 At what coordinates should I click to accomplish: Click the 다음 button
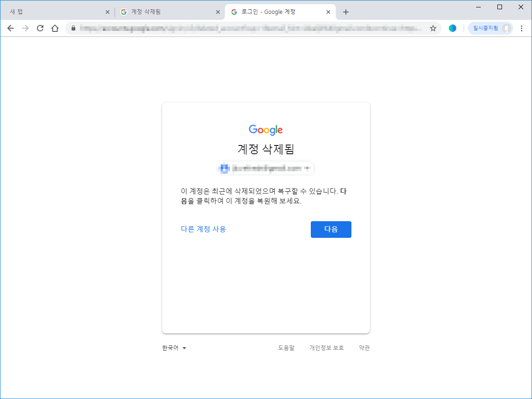[x=331, y=230]
